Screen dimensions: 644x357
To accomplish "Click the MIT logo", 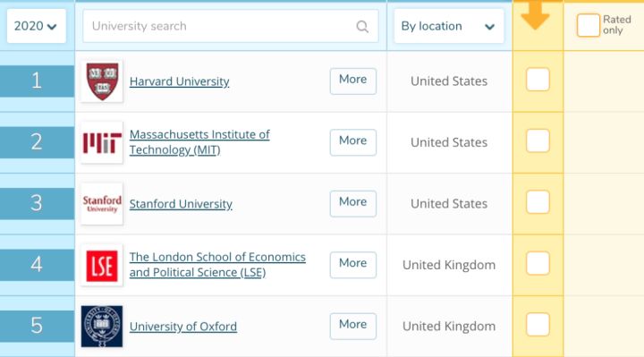I will [x=102, y=142].
